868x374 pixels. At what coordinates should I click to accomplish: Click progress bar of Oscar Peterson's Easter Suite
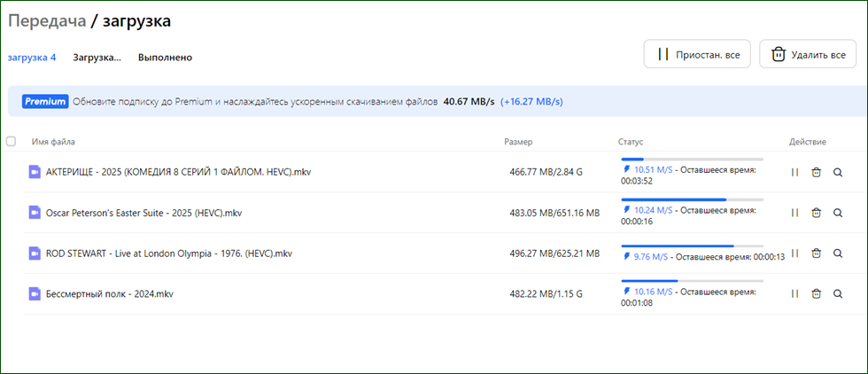[693, 199]
